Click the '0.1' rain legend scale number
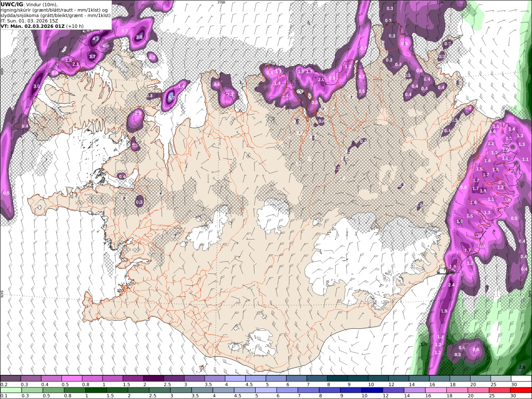 (3, 396)
